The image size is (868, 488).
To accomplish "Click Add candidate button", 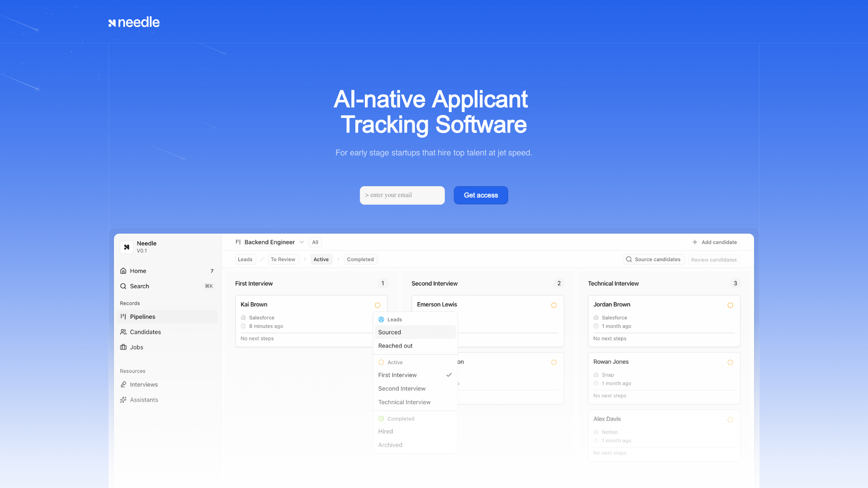I will [x=714, y=242].
